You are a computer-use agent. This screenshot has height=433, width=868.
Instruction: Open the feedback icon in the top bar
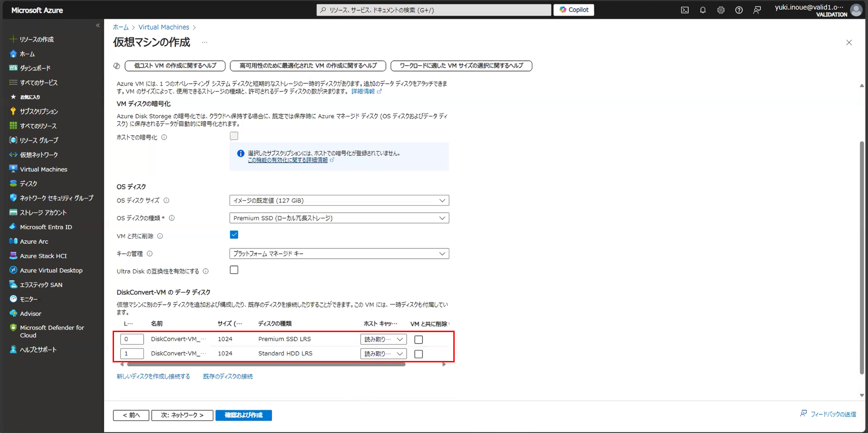click(757, 10)
